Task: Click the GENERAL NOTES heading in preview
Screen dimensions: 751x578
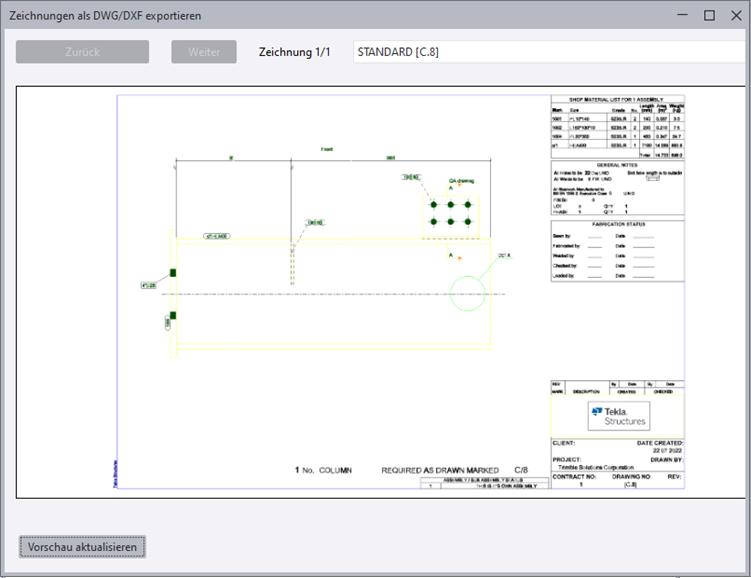Action: click(617, 165)
